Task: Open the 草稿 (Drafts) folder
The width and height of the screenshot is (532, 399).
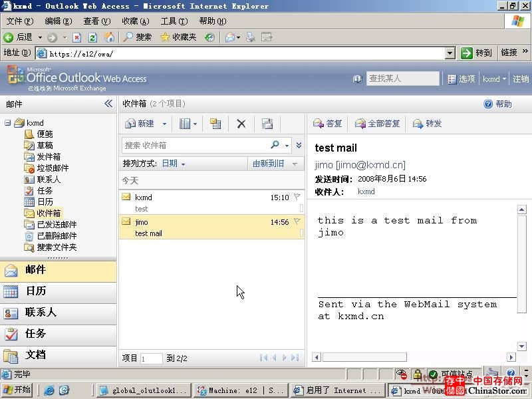Action: [45, 145]
